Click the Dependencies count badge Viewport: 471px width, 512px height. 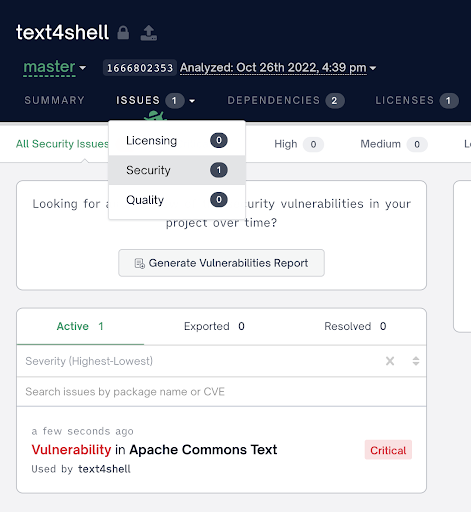pos(334,101)
